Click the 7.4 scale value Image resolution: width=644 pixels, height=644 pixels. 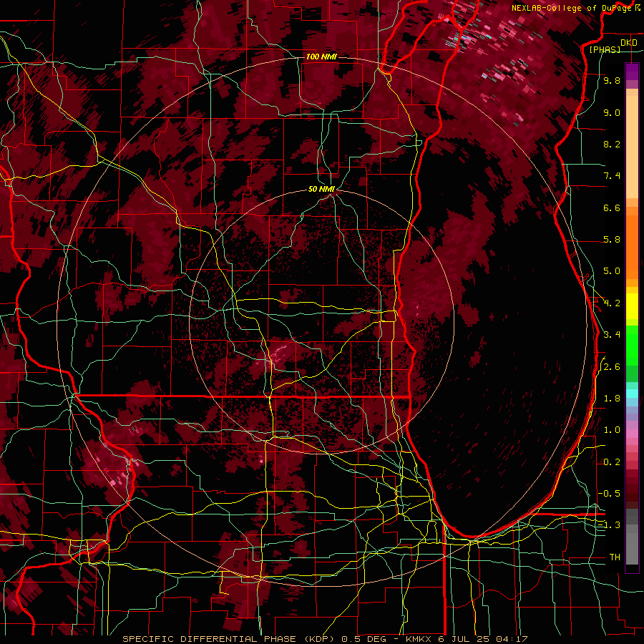[x=612, y=176]
